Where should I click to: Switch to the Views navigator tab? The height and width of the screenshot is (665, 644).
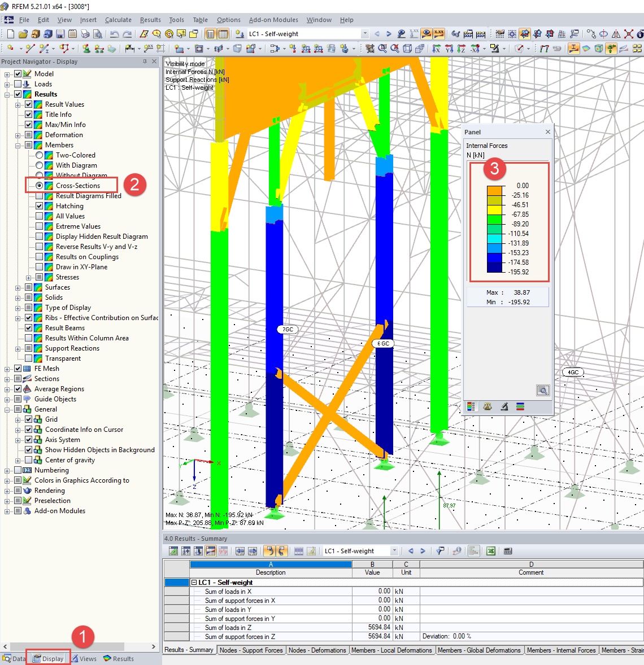pos(84,659)
